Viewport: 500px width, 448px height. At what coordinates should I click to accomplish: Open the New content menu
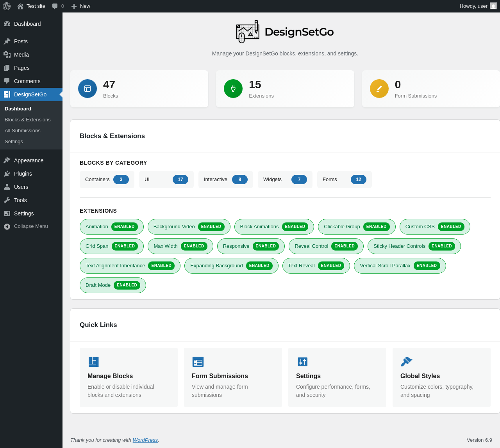coord(81,6)
